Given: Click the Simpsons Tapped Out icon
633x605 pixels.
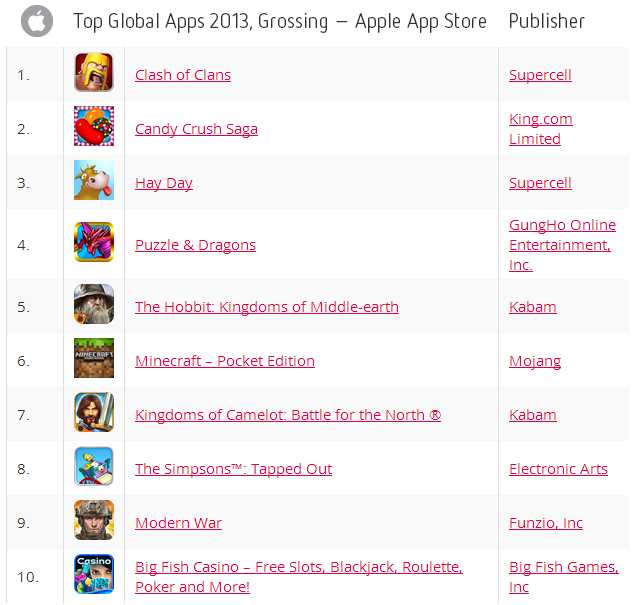Looking at the screenshot, I should 94,466.
